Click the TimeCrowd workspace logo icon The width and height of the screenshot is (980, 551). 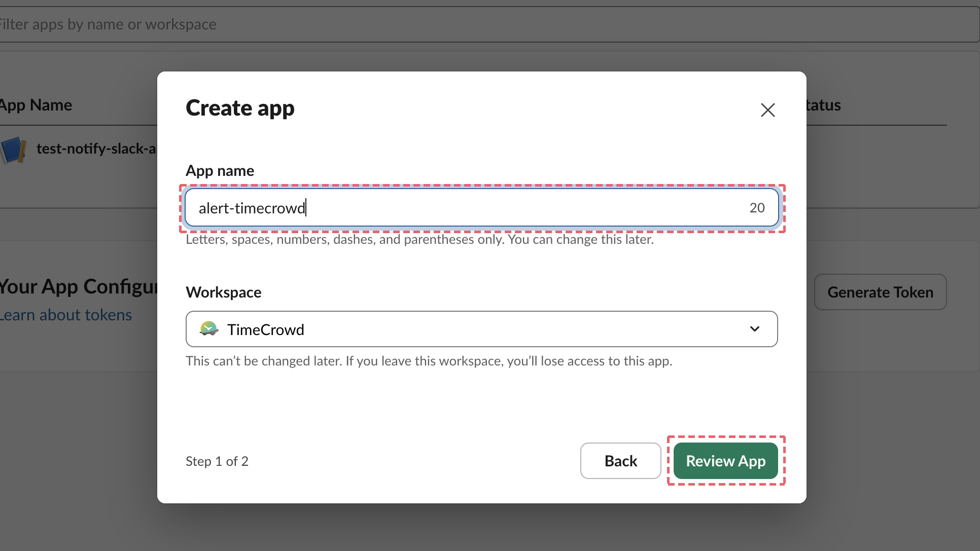point(209,329)
